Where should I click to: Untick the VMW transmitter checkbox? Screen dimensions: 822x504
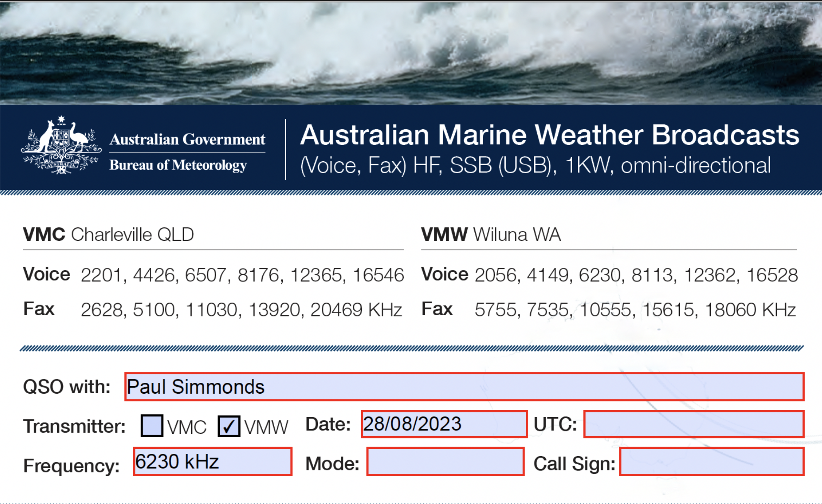tap(229, 426)
